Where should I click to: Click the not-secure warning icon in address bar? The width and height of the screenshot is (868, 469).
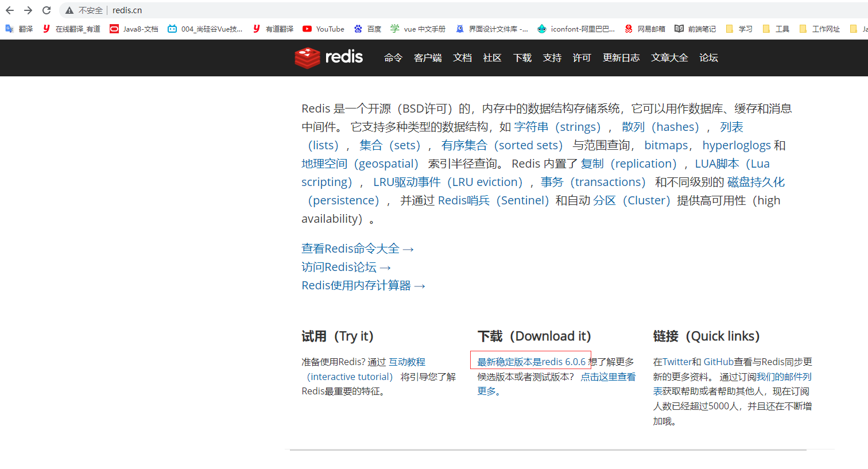(x=69, y=10)
